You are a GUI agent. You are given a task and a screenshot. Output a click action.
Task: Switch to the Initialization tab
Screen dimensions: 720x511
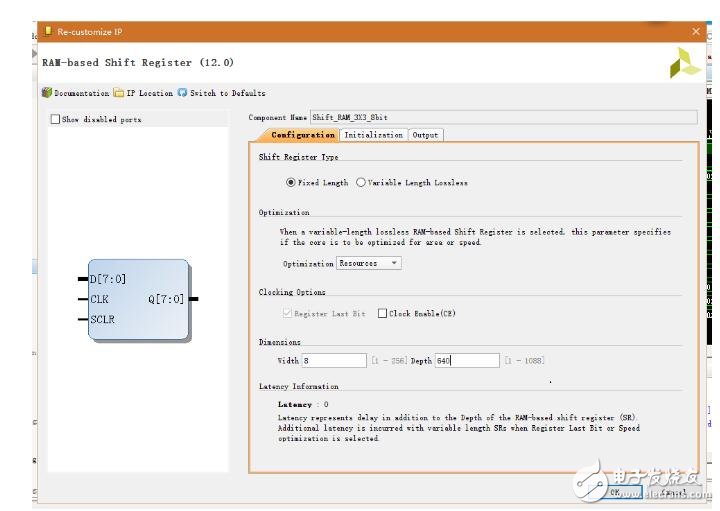tap(373, 135)
